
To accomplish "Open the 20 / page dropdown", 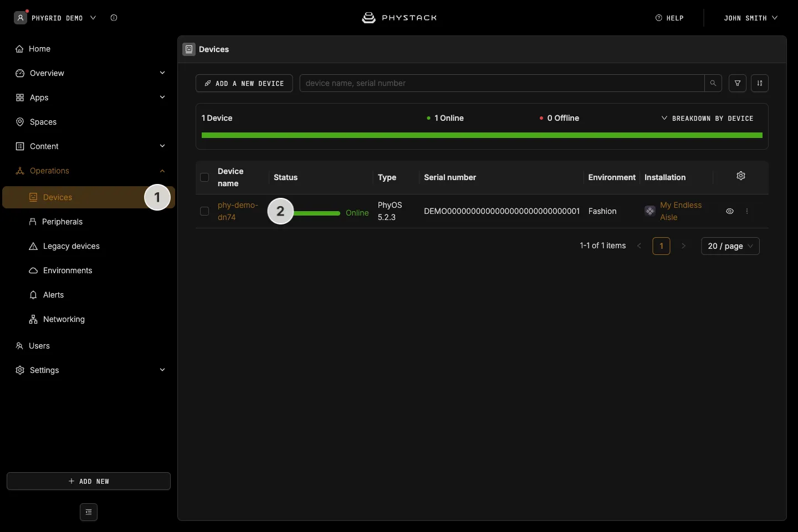I will coord(730,246).
